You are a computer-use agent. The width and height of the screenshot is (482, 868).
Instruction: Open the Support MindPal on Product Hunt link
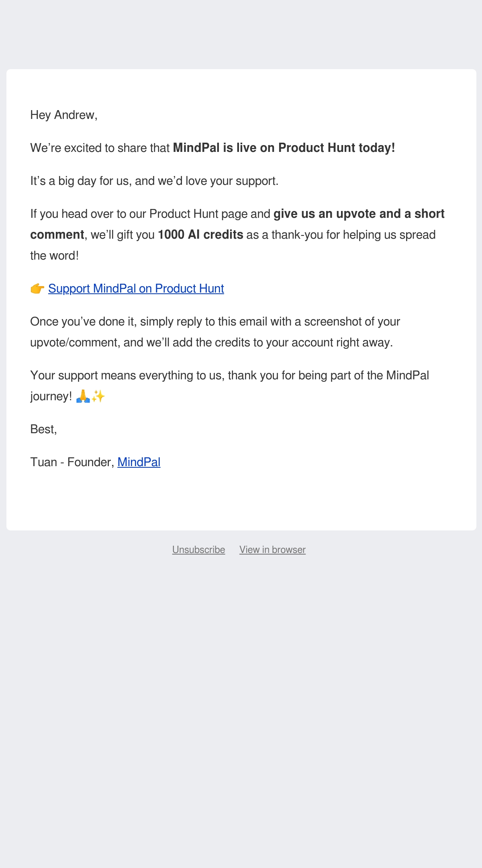click(x=136, y=289)
